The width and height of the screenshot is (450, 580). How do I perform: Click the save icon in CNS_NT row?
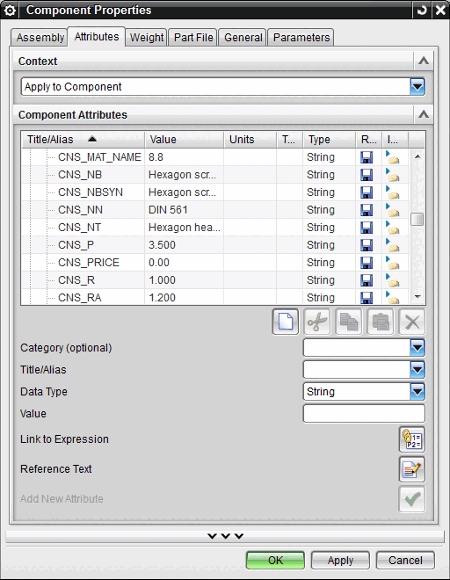[366, 227]
